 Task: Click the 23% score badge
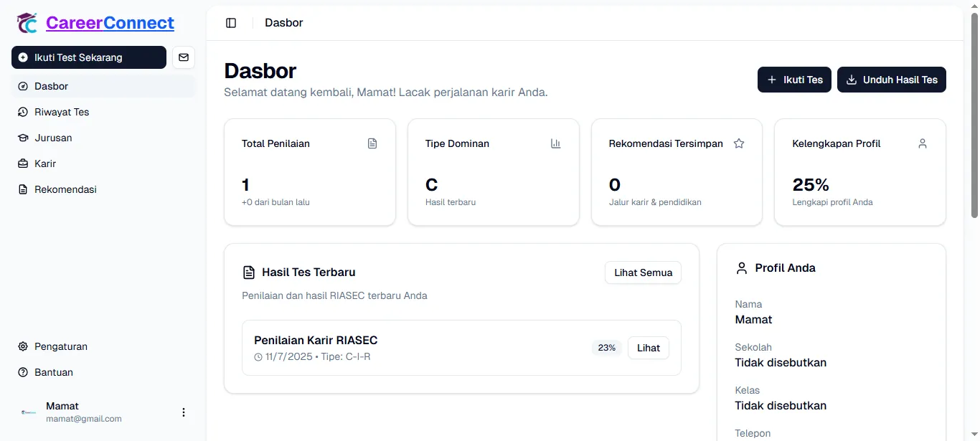point(606,348)
